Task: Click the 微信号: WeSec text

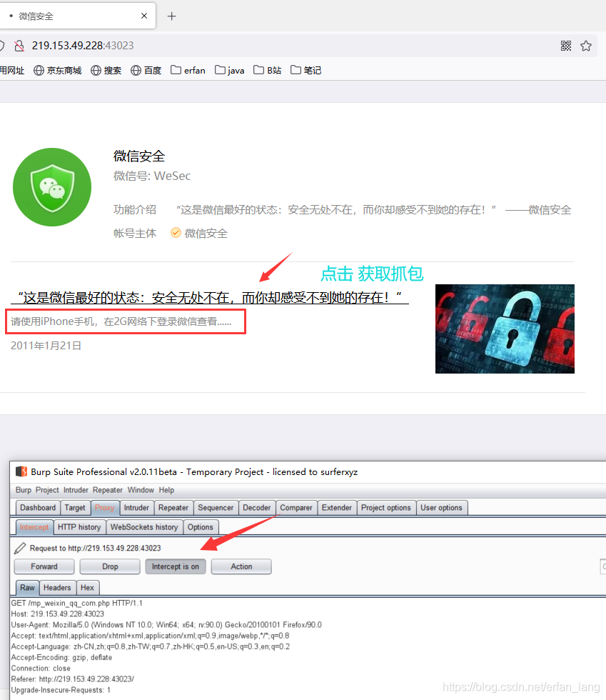Action: tap(152, 176)
